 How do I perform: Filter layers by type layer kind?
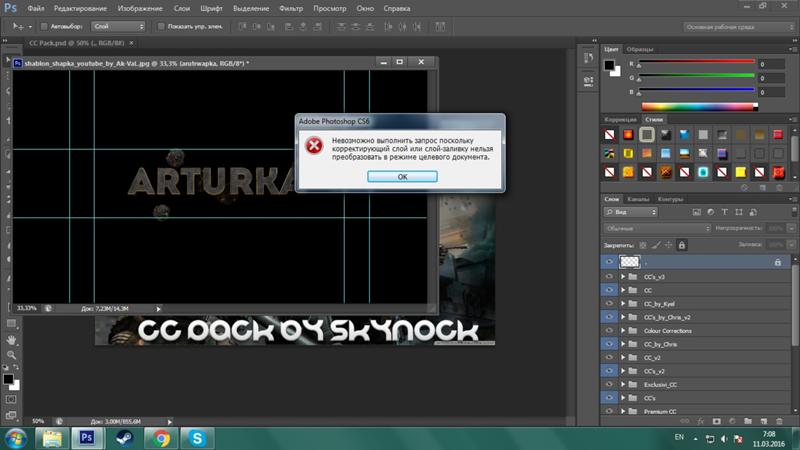tap(724, 212)
